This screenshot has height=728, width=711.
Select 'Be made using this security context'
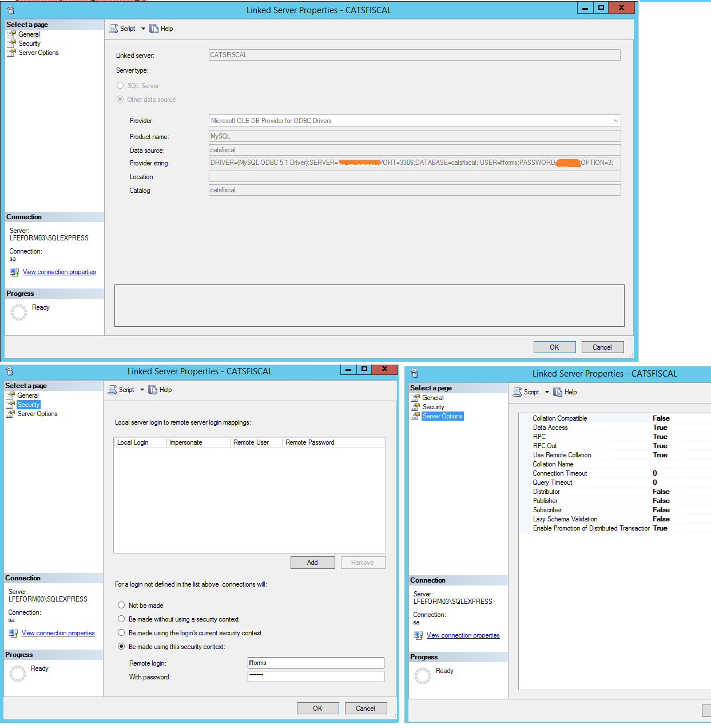point(121,646)
